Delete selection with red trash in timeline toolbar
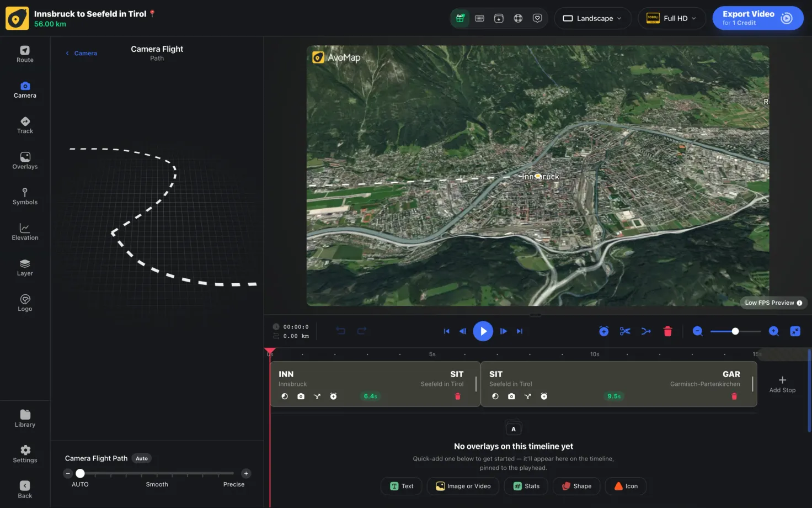The image size is (812, 508). tap(667, 331)
